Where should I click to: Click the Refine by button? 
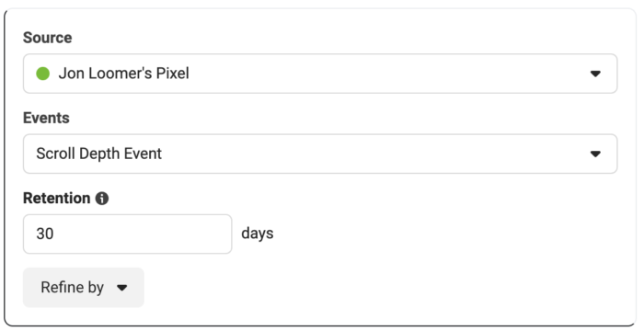click(x=84, y=288)
